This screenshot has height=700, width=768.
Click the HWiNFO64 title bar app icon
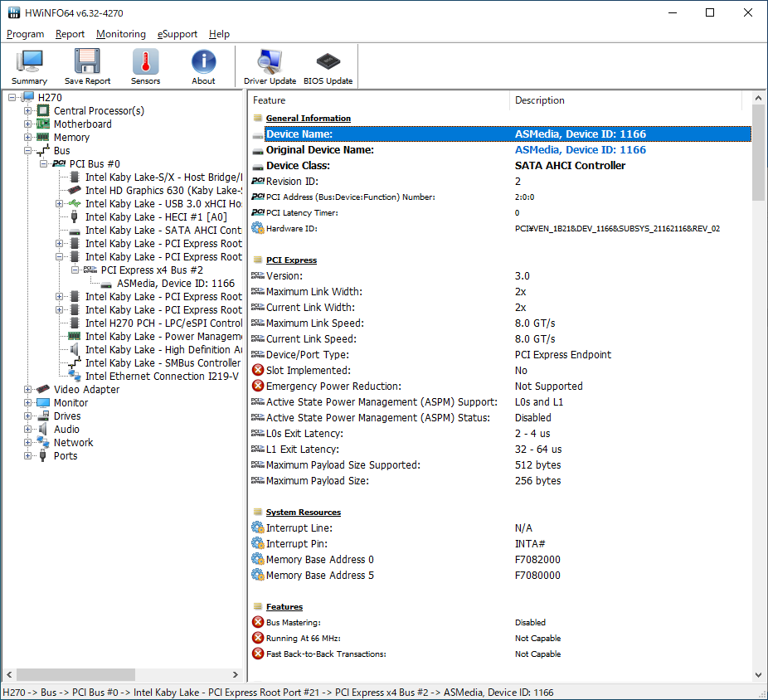pos(14,12)
